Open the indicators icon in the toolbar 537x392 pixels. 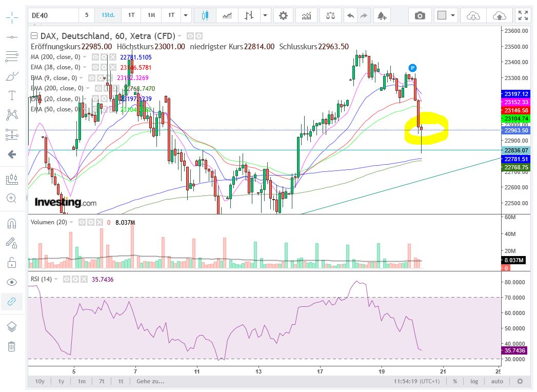tap(306, 15)
